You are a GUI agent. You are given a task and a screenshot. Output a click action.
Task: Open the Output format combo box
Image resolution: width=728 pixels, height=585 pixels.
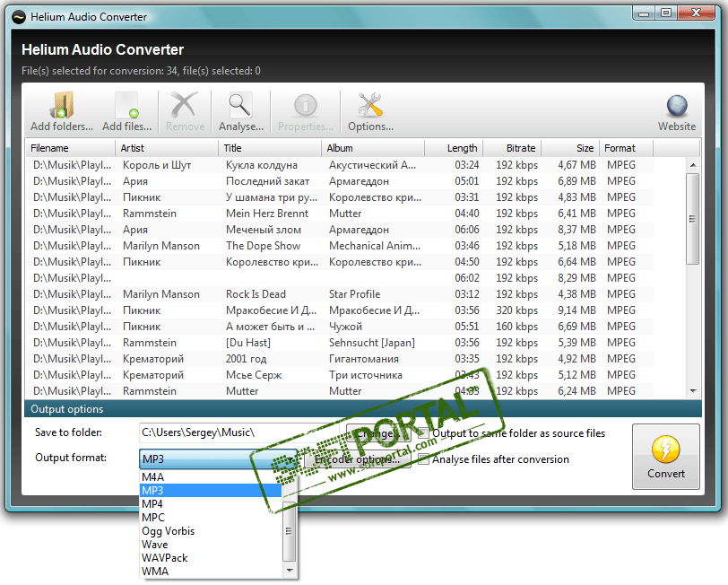(218, 459)
